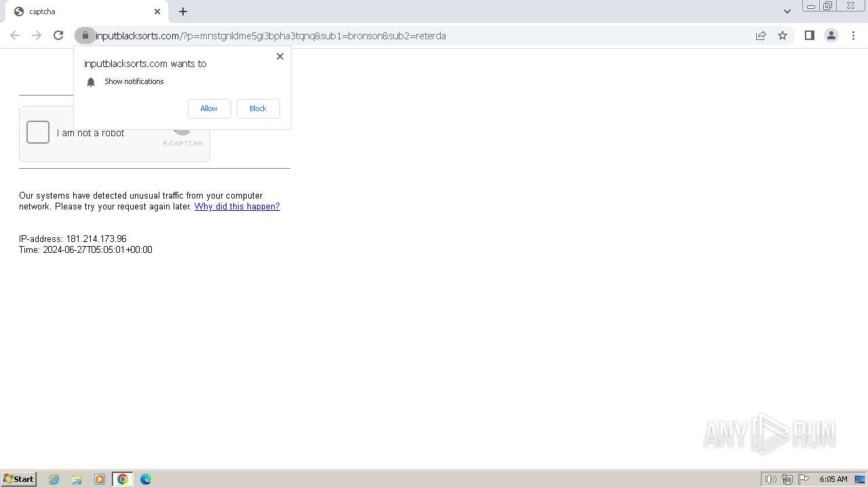This screenshot has height=488, width=868.
Task: Dismiss the notification permission popup
Action: point(280,56)
